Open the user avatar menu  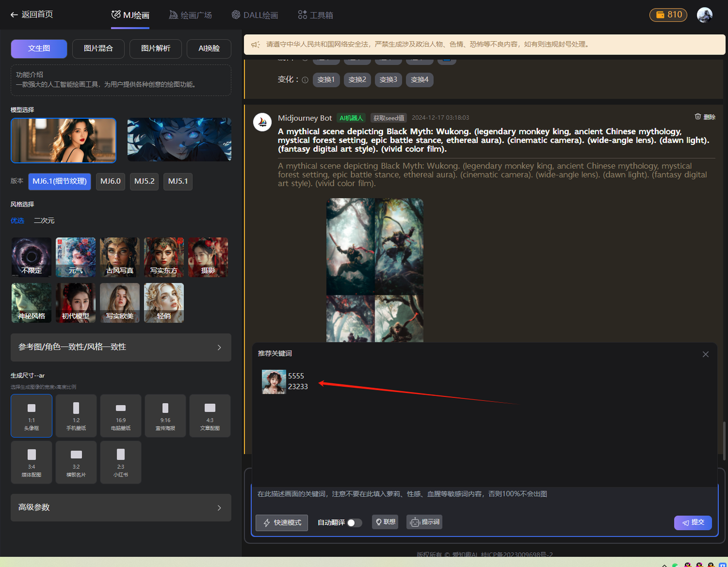(x=705, y=15)
